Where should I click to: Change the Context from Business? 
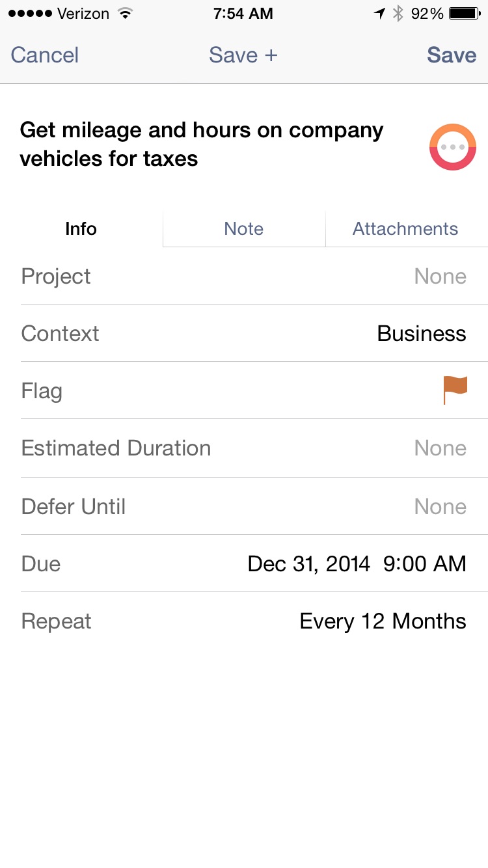[x=421, y=334]
